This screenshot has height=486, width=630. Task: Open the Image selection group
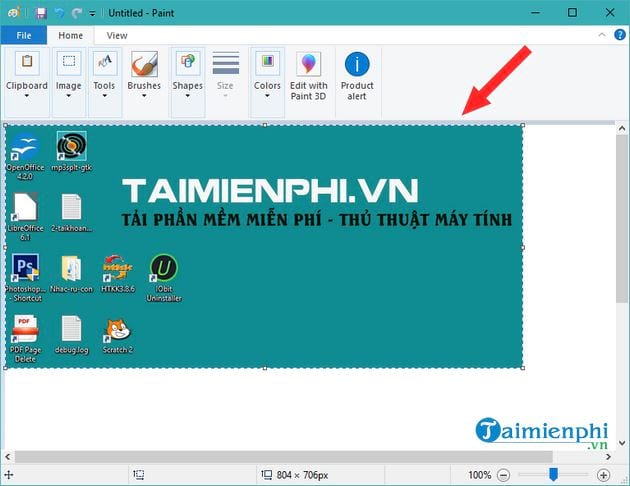pos(68,74)
